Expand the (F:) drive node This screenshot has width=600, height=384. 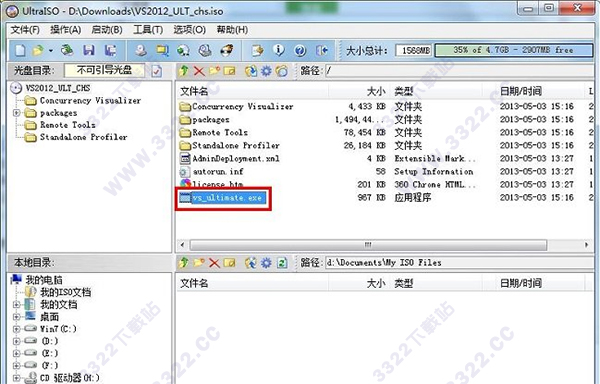pyautogui.click(x=16, y=366)
